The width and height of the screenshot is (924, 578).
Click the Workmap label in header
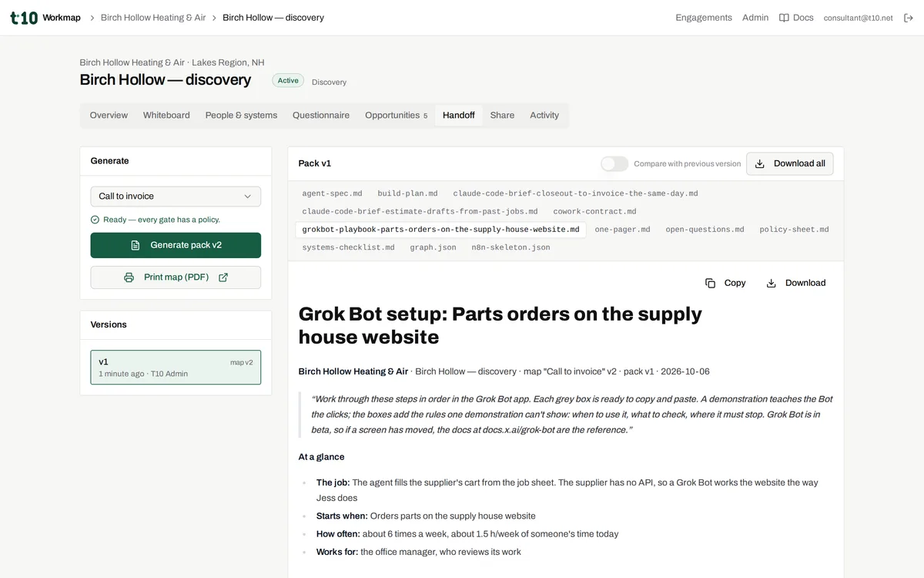click(x=62, y=18)
